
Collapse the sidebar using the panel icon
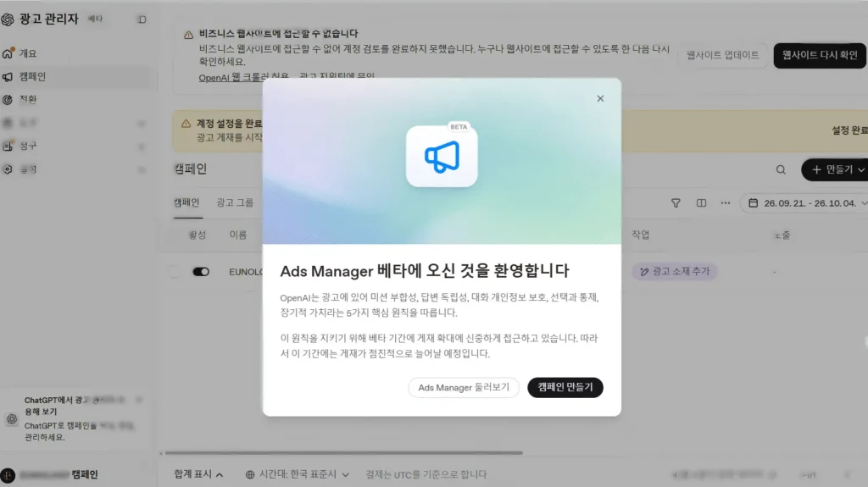click(142, 19)
